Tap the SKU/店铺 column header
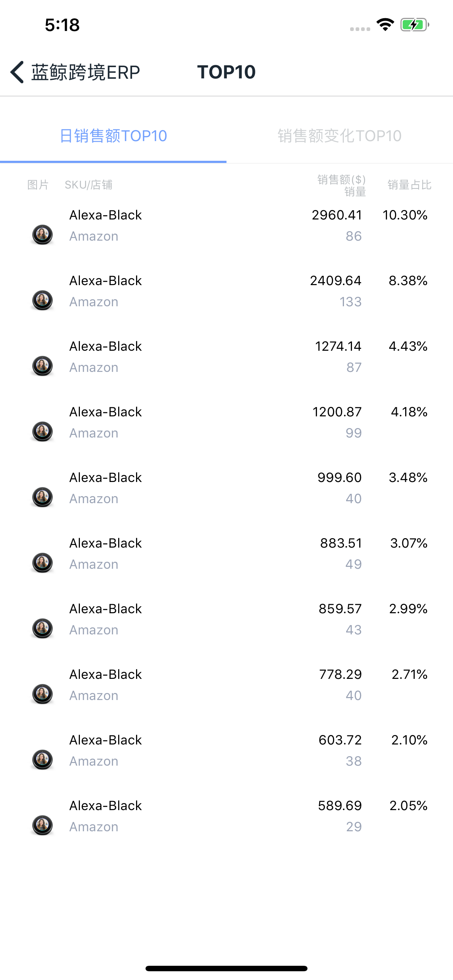This screenshot has height=980, width=453. click(88, 185)
